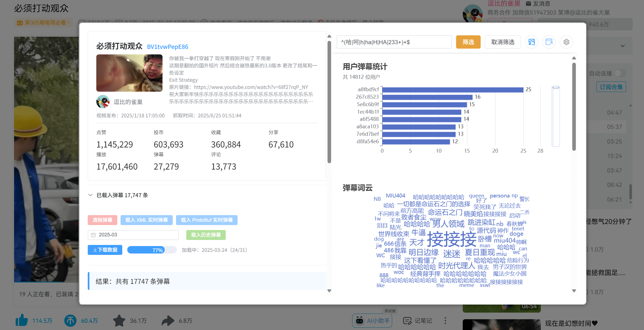Open the three-dot more options menu

(445, 321)
